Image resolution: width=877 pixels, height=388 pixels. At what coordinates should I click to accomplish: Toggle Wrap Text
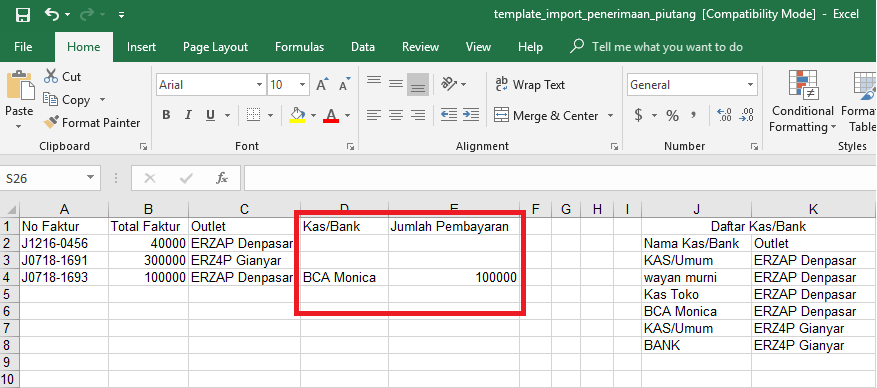(x=530, y=84)
